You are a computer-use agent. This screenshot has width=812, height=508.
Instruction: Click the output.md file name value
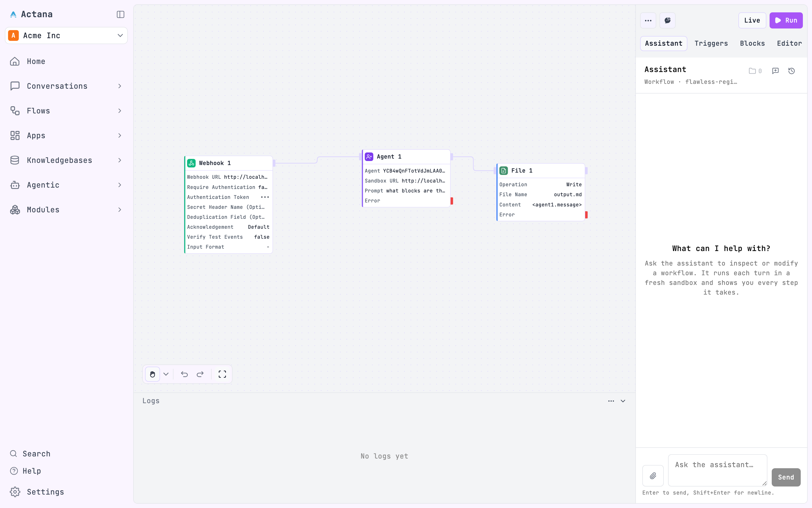568,195
